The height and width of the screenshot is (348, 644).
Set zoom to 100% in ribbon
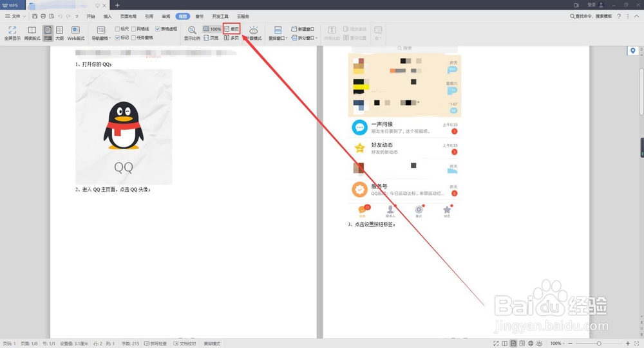[x=212, y=29]
